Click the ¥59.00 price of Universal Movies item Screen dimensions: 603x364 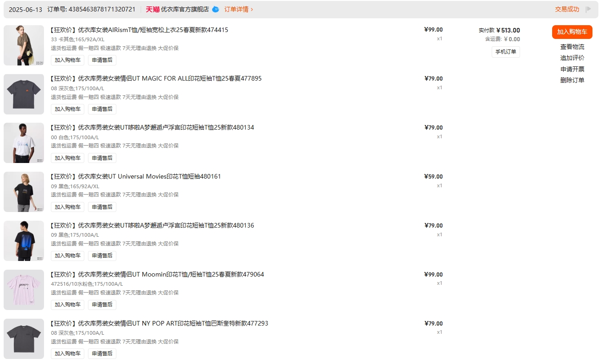point(433,177)
